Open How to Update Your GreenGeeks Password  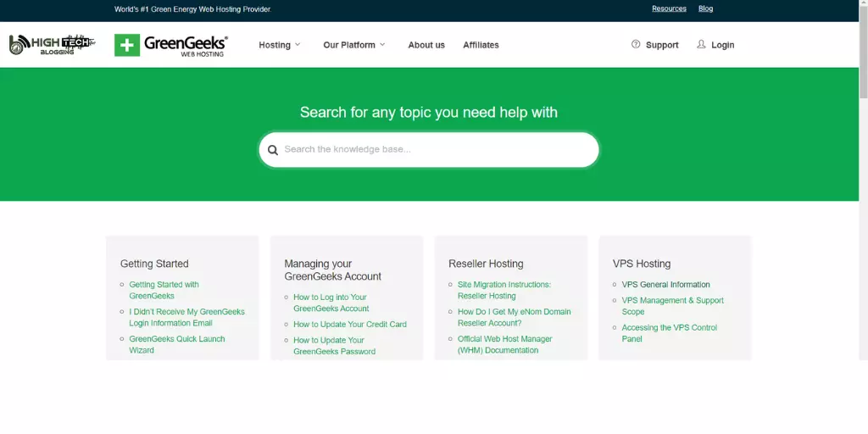[334, 346]
